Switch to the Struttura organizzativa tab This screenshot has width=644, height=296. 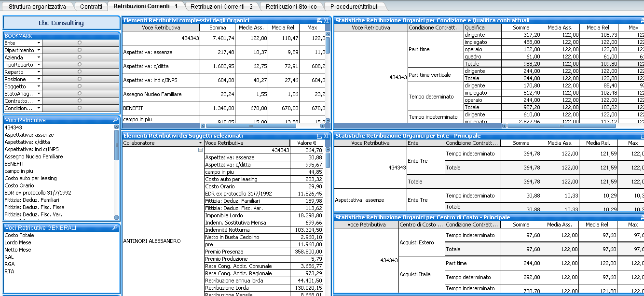click(37, 7)
